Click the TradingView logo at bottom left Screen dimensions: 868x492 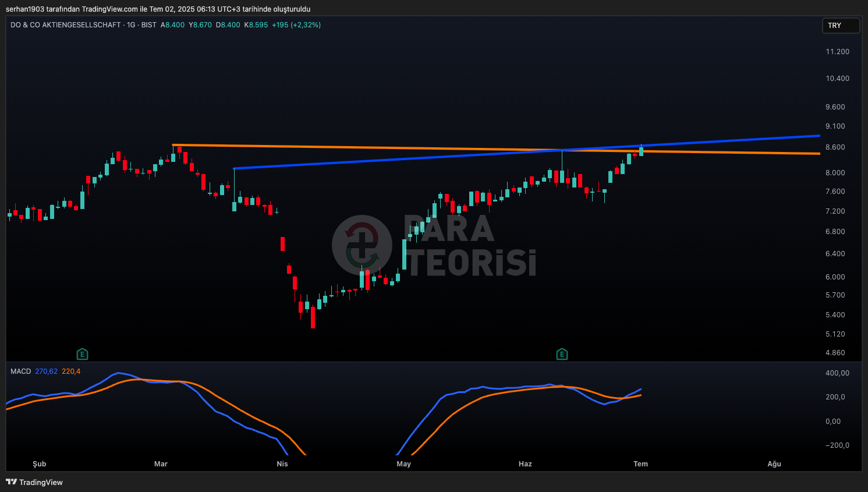(x=34, y=482)
